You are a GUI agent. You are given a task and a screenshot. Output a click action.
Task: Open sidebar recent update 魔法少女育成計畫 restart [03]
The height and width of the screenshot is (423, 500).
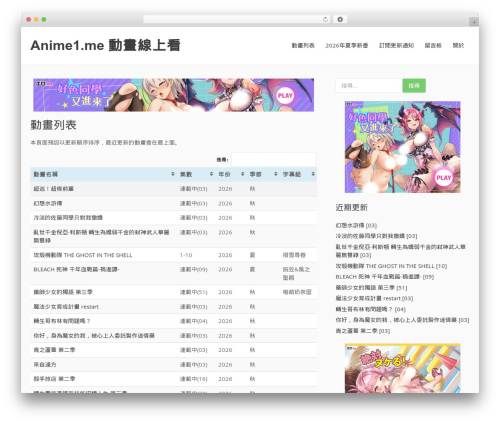374,298
